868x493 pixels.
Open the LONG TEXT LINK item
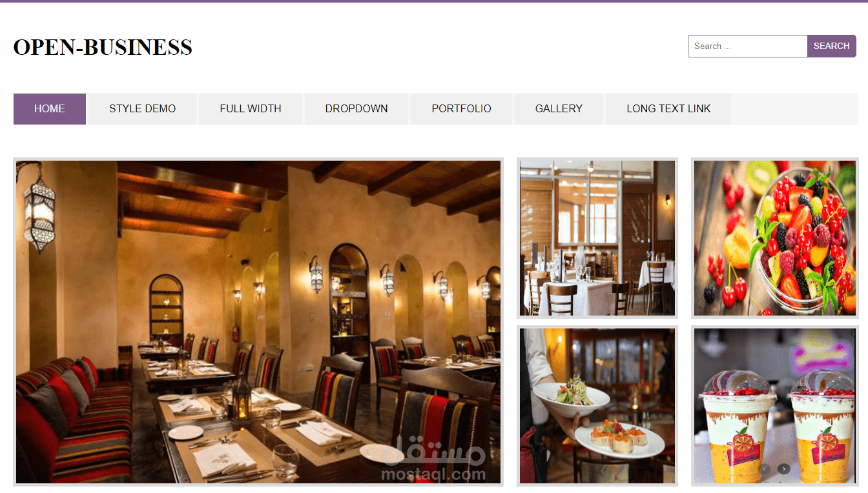click(x=668, y=109)
